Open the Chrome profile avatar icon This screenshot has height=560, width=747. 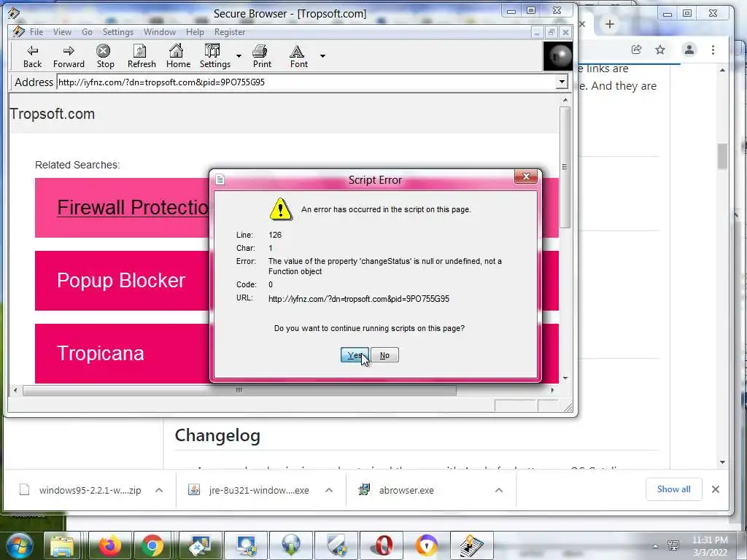[689, 50]
